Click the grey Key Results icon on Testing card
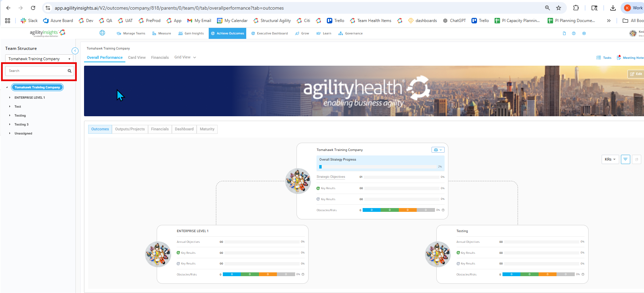This screenshot has width=644, height=293. click(x=458, y=263)
